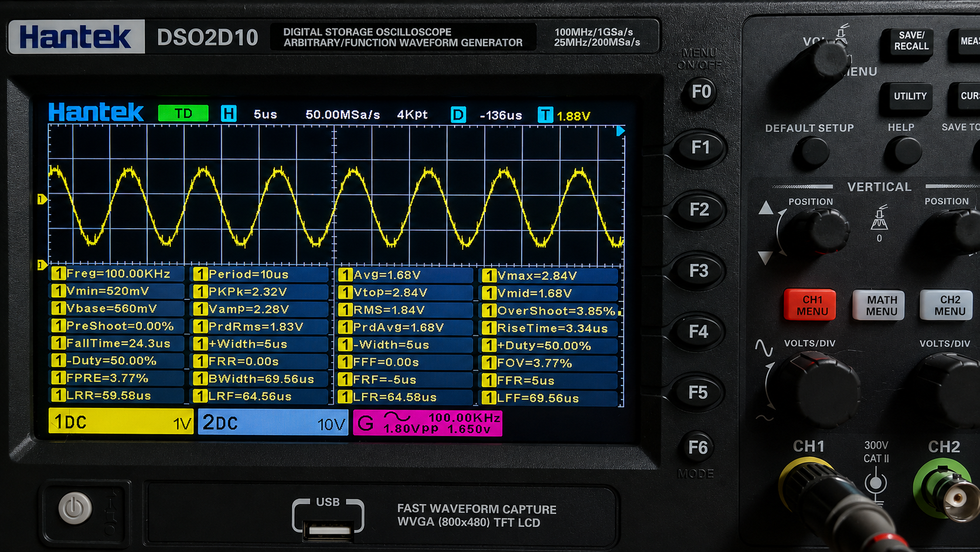Tap the sine wave icon beside VOLTS/DIV
The width and height of the screenshot is (980, 552).
(763, 348)
